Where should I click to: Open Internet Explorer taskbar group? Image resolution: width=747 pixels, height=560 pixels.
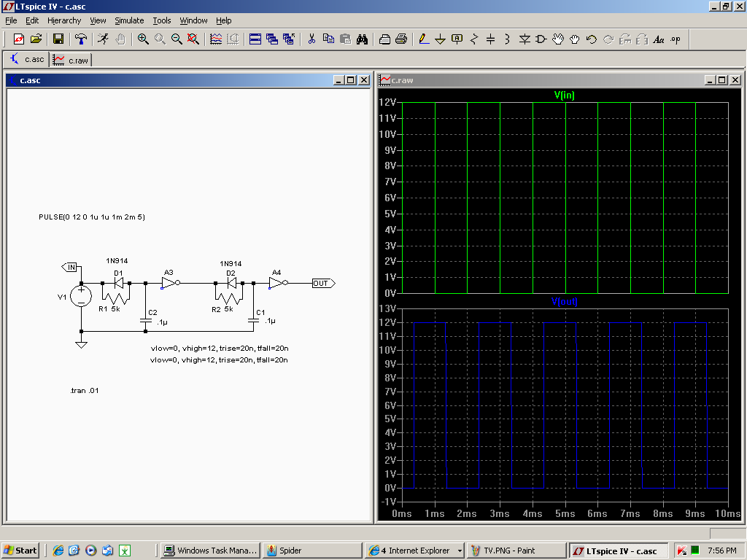point(414,551)
